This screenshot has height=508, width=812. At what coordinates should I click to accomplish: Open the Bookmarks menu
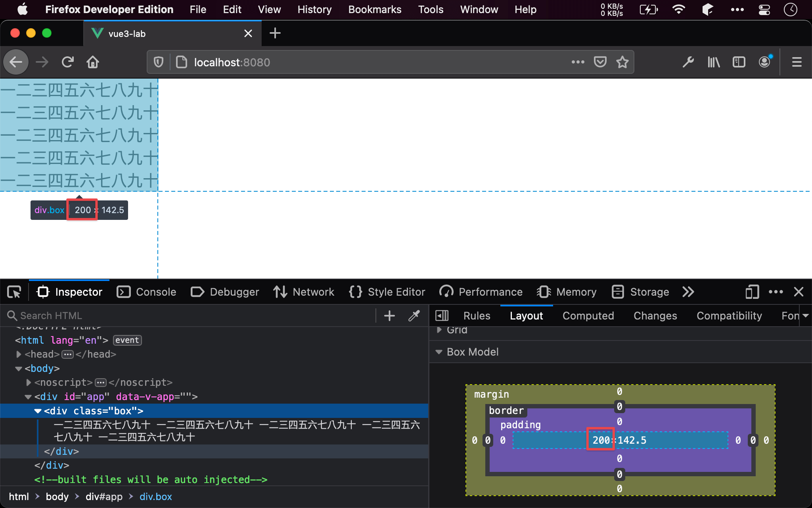(375, 10)
